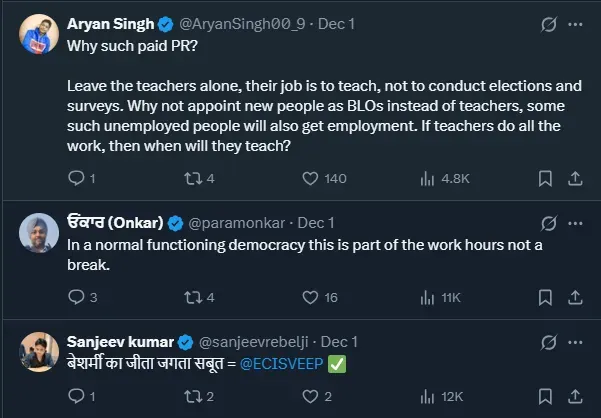This screenshot has height=418, width=601.
Task: Reply to Onkar's democracy tweet
Action: click(x=76, y=297)
